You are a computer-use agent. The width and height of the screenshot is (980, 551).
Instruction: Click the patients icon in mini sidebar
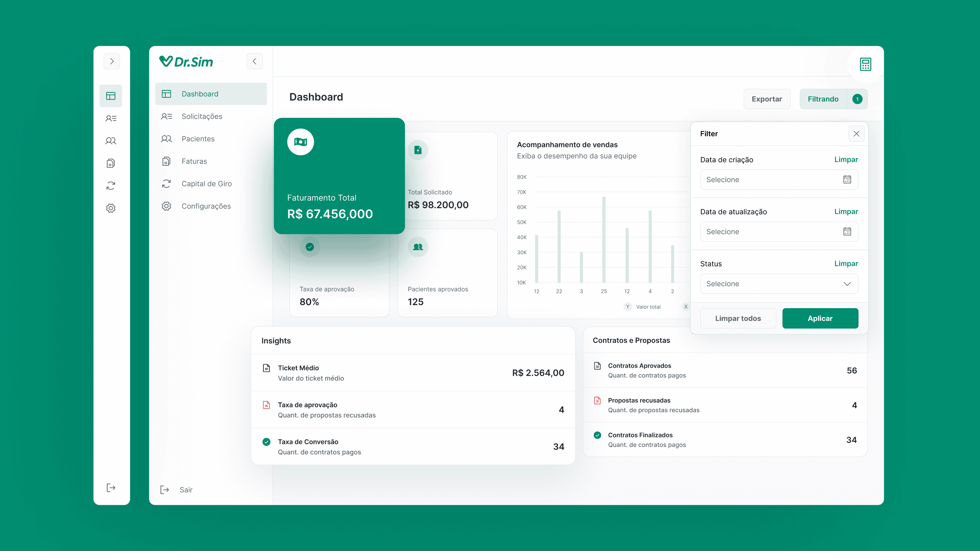[111, 141]
